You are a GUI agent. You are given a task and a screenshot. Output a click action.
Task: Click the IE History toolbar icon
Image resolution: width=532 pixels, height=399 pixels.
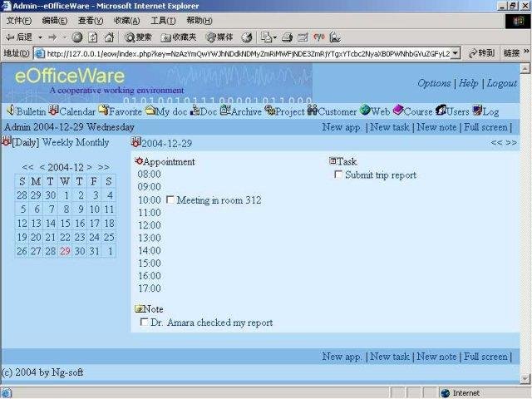click(x=247, y=37)
